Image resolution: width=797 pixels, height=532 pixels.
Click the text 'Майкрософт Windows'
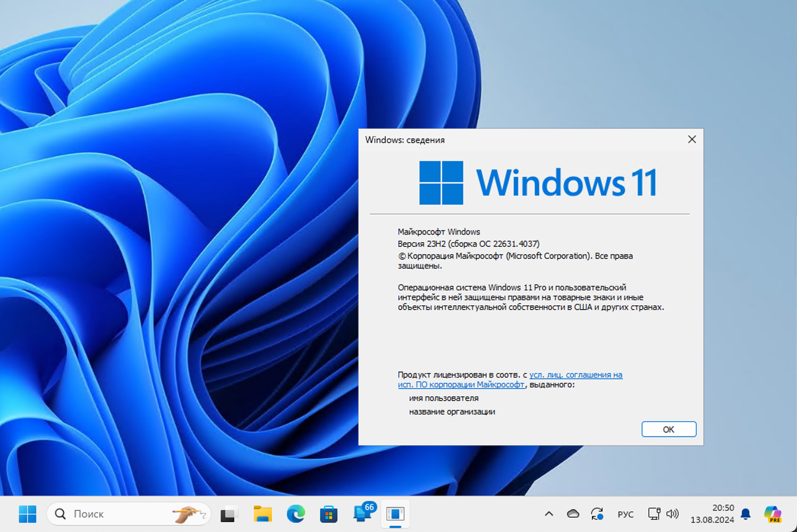tap(439, 232)
